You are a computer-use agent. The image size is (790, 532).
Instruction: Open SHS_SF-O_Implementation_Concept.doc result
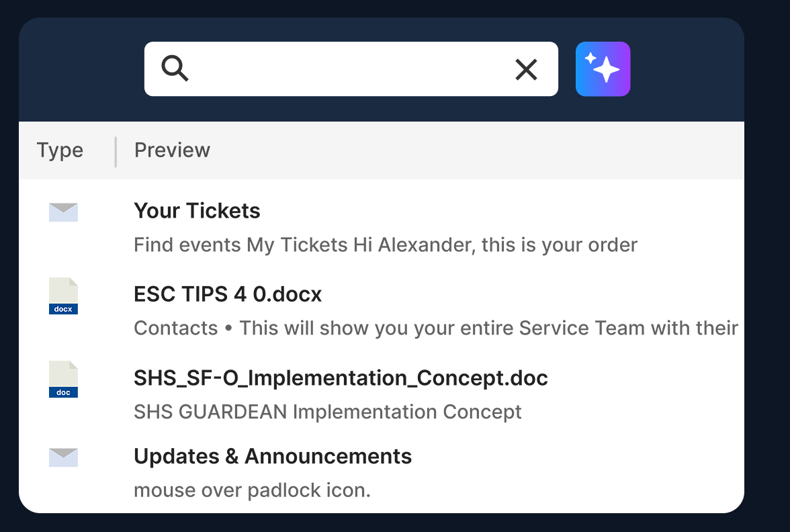341,378
